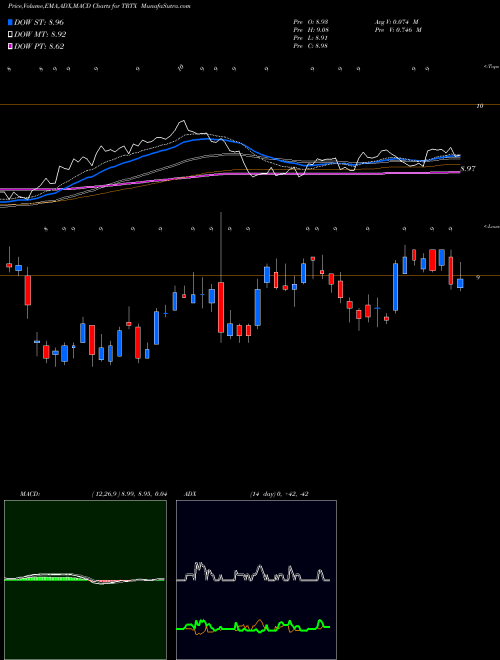Click the 'Pre H: 9.08' high value
500x660 pixels.
click(311, 30)
